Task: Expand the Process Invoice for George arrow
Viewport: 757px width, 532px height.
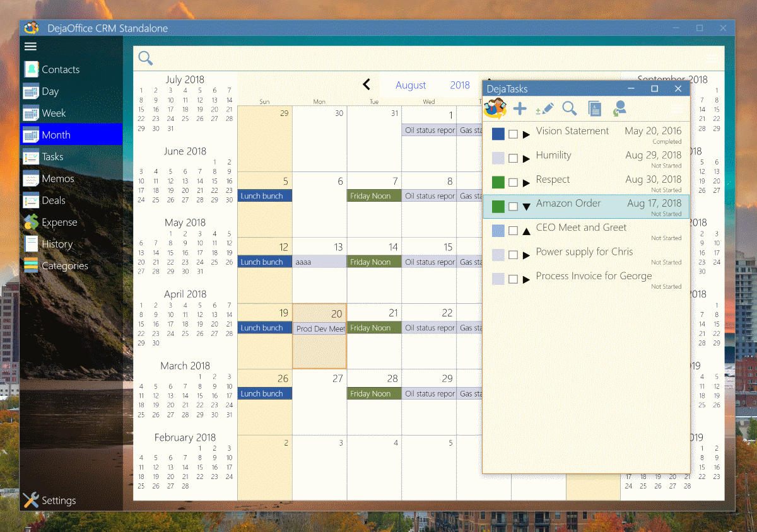Action: (x=527, y=280)
